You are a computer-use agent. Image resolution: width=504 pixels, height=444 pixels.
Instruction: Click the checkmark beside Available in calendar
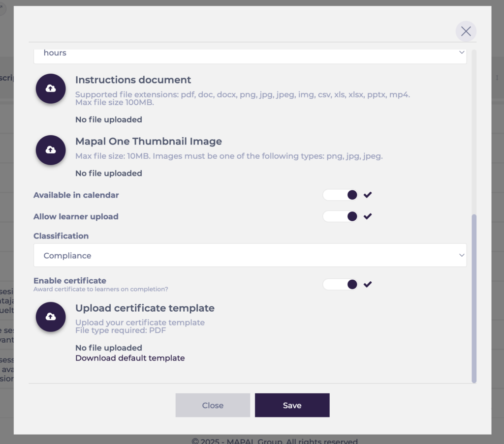(367, 195)
